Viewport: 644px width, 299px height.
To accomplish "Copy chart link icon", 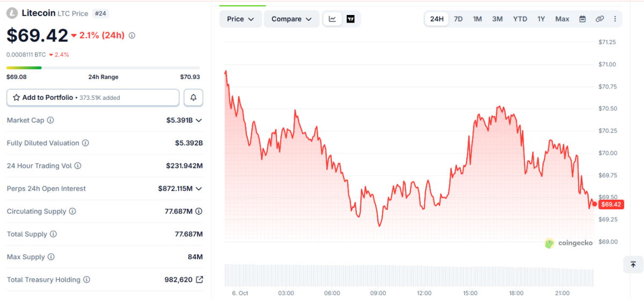I will point(600,19).
